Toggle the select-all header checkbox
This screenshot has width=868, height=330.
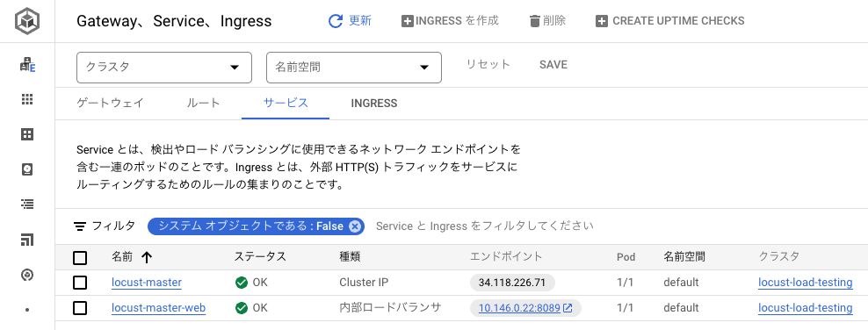pos(80,257)
